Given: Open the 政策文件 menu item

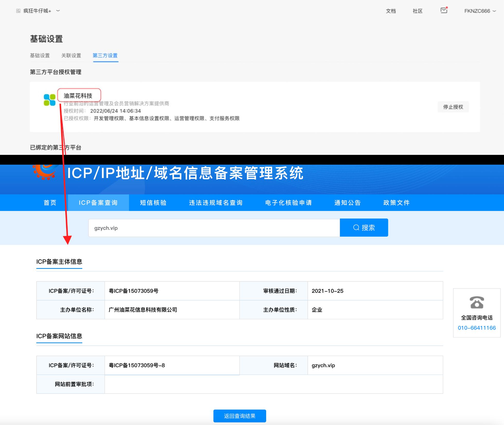Looking at the screenshot, I should [397, 203].
